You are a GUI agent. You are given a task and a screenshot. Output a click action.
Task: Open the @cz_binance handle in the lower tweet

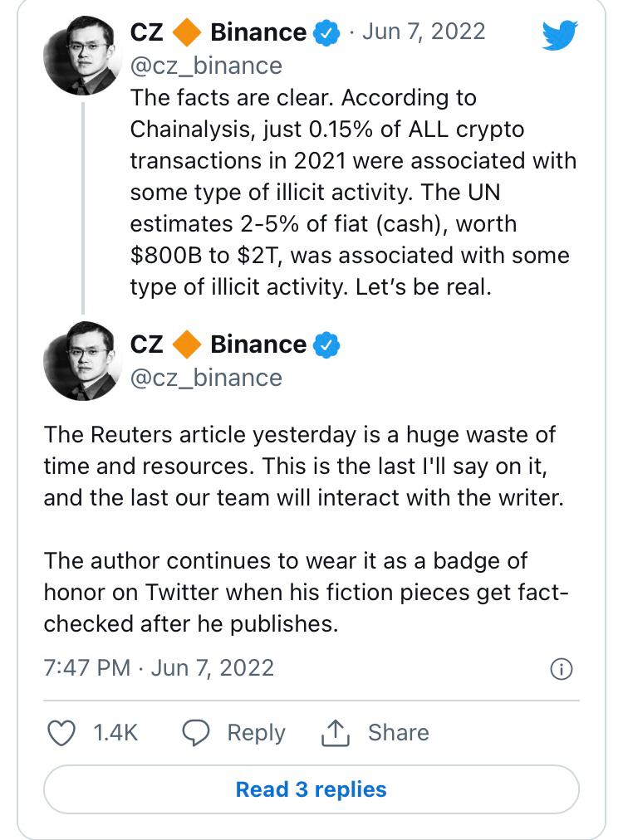coord(206,378)
